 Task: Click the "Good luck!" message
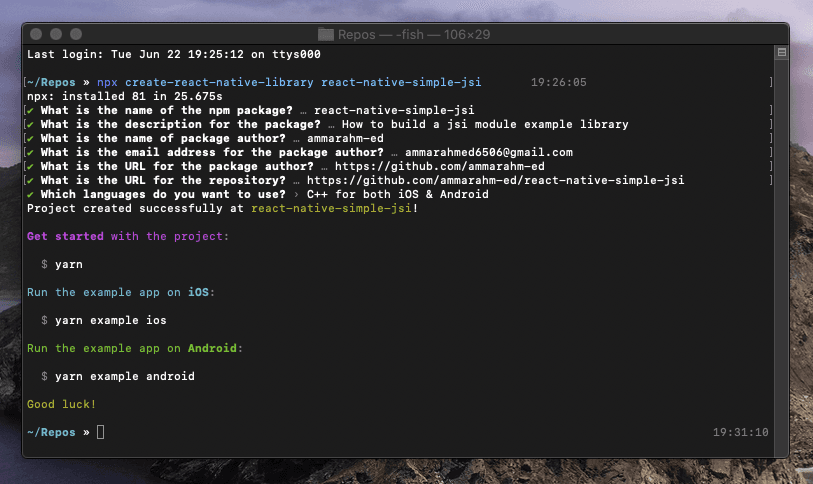click(61, 405)
